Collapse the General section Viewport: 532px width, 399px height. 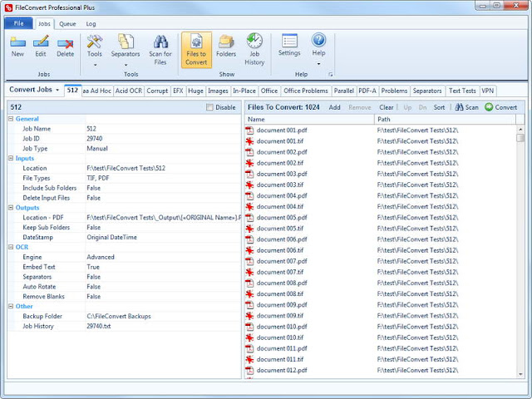point(11,119)
